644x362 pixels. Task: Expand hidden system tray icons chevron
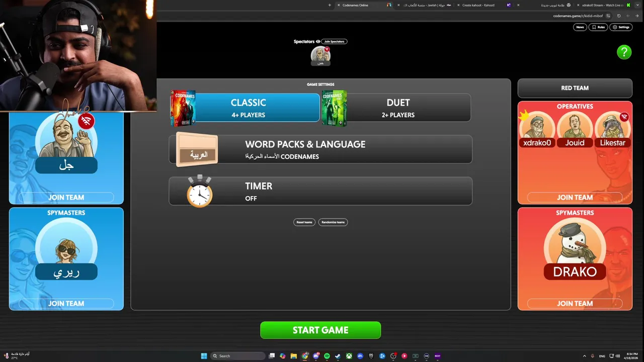(x=584, y=356)
